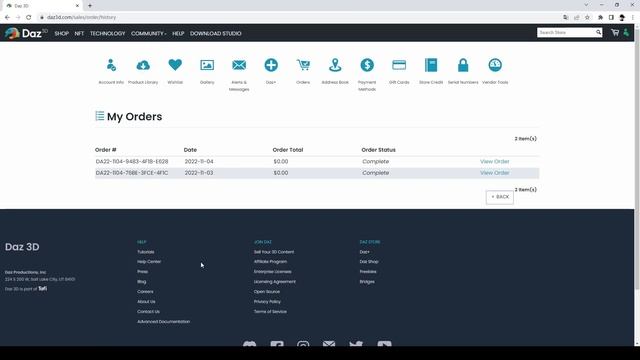
Task: Click order number DA22-1104-9483-4F1B-E628
Action: click(x=132, y=162)
